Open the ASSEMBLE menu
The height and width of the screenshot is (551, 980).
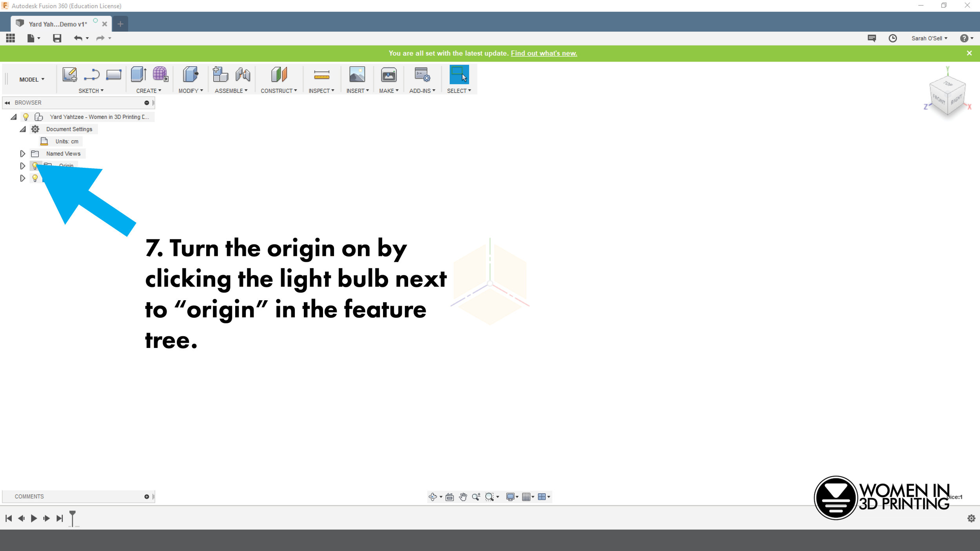point(231,91)
